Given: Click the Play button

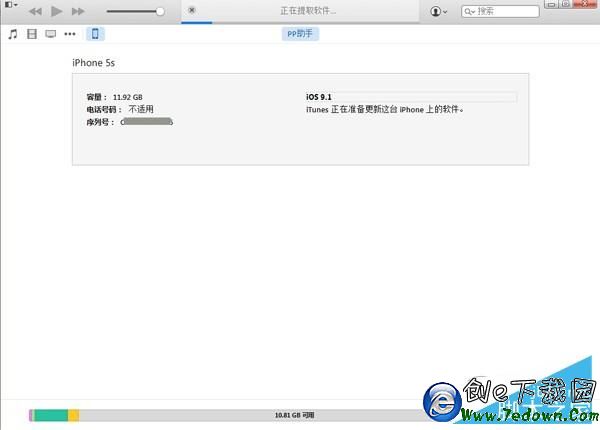Looking at the screenshot, I should pyautogui.click(x=57, y=11).
